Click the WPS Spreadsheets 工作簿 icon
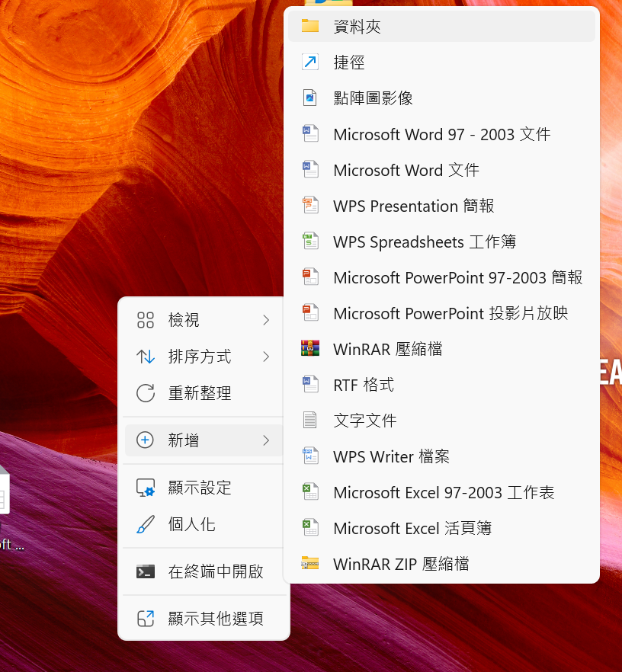Viewport: 622px width, 672px height. [310, 241]
